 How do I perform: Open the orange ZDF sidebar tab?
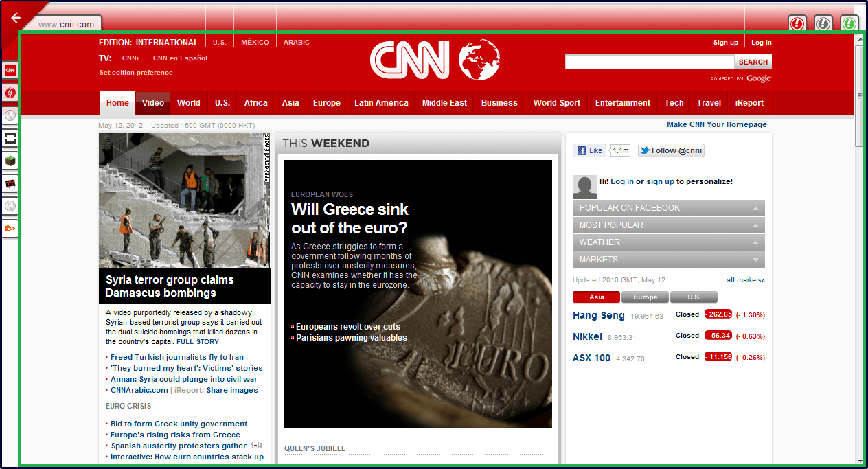coord(10,228)
